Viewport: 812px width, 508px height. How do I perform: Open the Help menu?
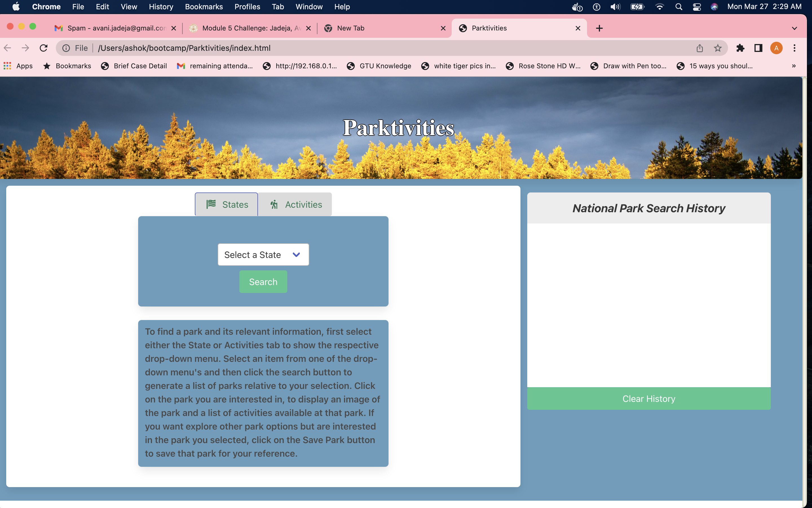(x=342, y=7)
